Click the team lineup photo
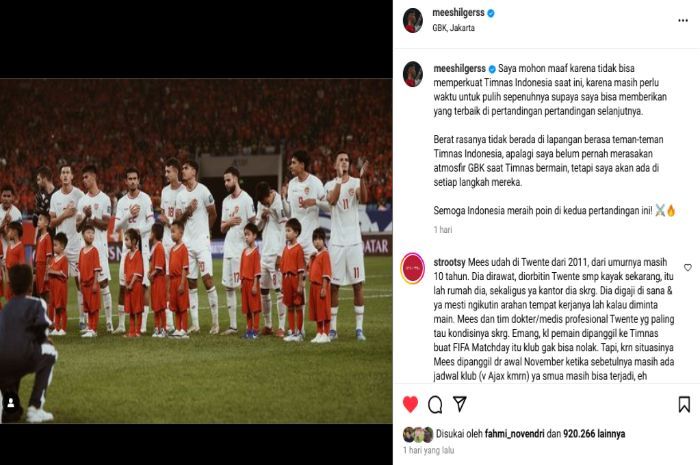This screenshot has height=465, width=700. [x=196, y=251]
